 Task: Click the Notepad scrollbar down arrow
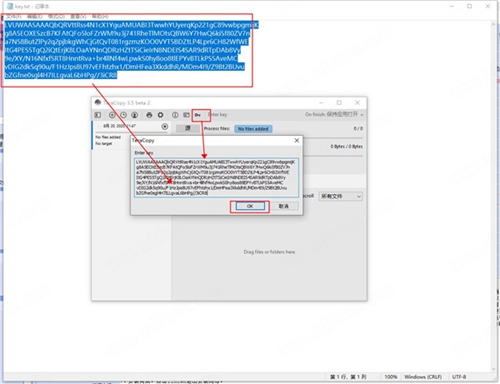point(494,369)
